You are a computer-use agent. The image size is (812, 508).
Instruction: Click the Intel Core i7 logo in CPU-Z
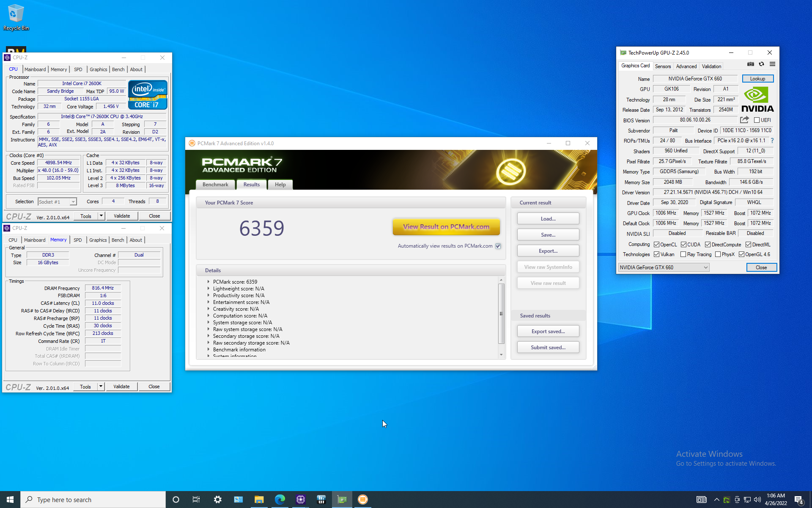coord(148,95)
